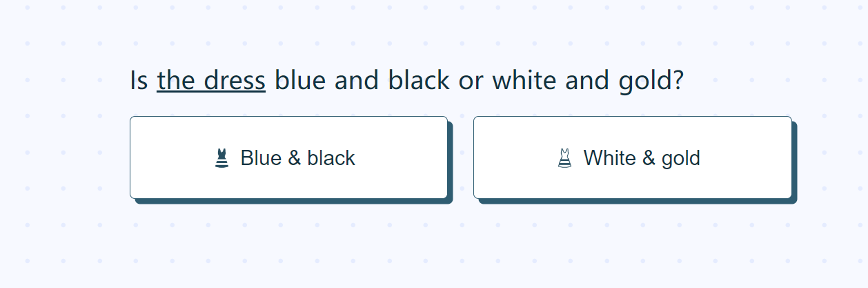Click the "White & gold" label text
The width and height of the screenshot is (868, 288).
click(x=642, y=158)
